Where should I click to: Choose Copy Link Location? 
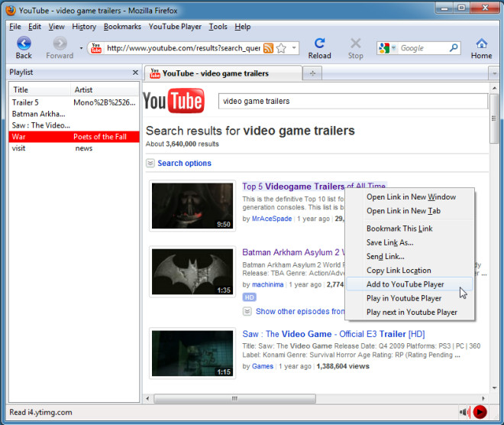(x=410, y=271)
